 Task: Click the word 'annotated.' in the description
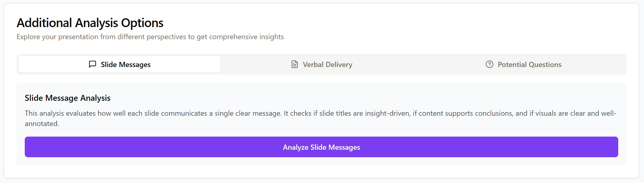[42, 124]
